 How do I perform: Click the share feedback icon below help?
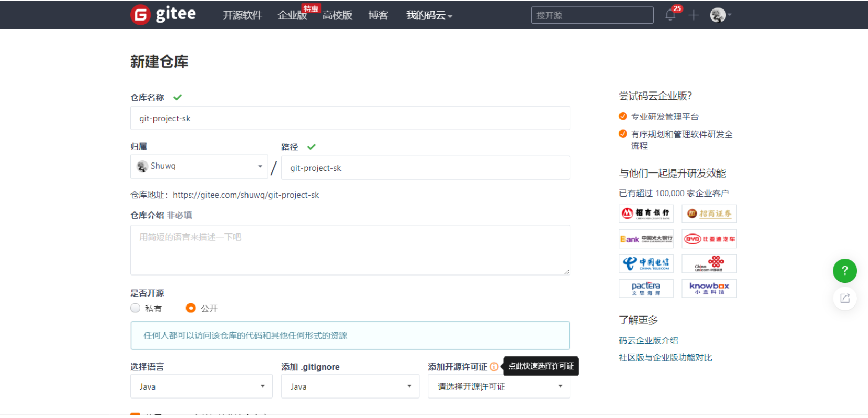point(844,299)
